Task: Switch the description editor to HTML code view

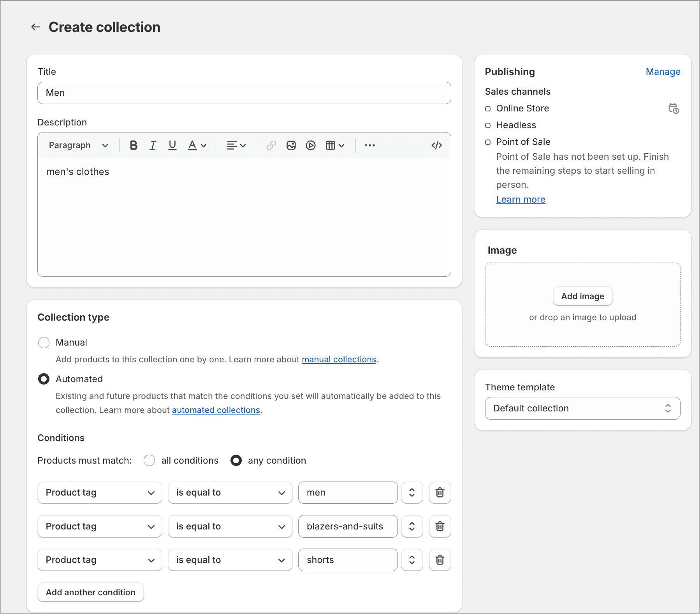Action: (x=437, y=145)
